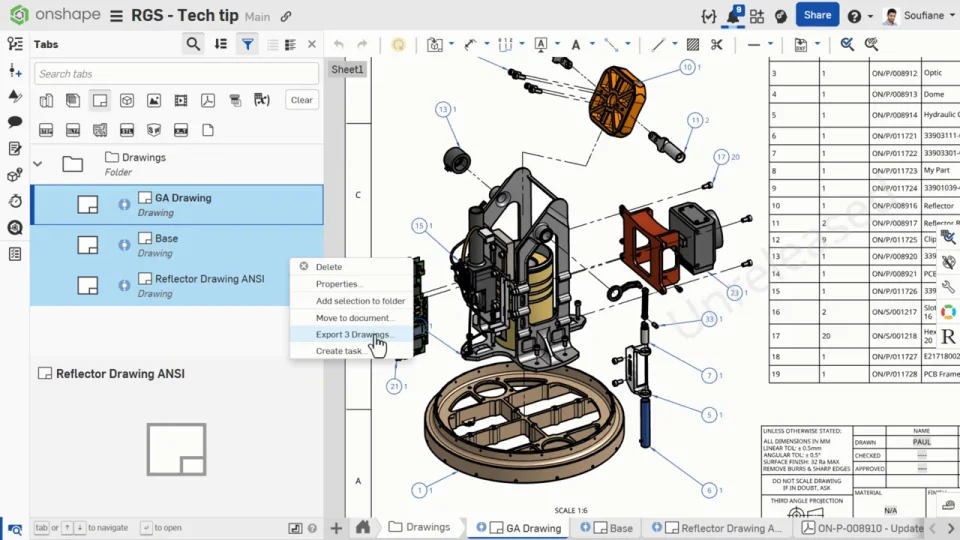The width and height of the screenshot is (960, 540).
Task: Switch to Base bottom tab
Action: [x=605, y=528]
